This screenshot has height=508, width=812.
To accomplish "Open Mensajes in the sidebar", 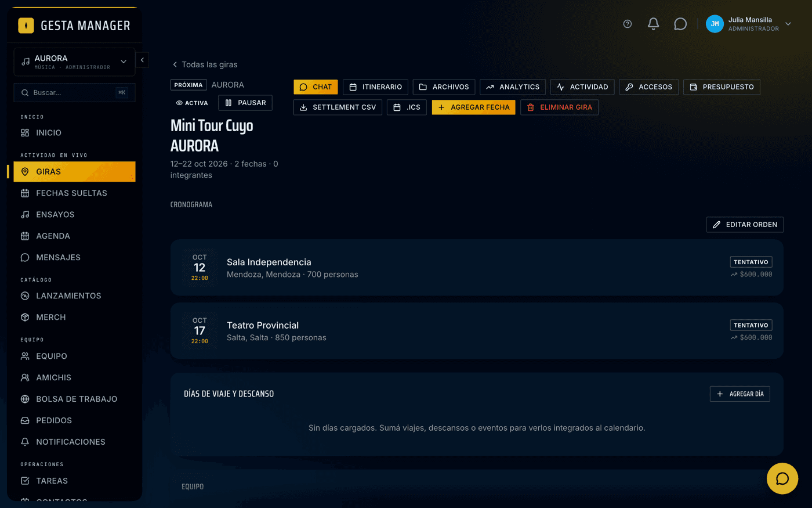I will [x=74, y=258].
